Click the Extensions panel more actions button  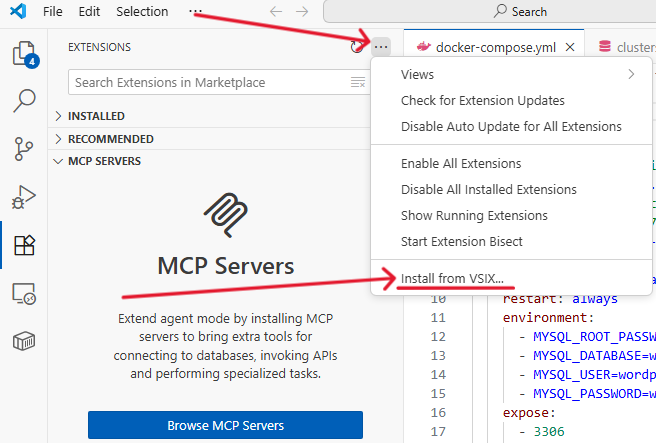[x=381, y=47]
